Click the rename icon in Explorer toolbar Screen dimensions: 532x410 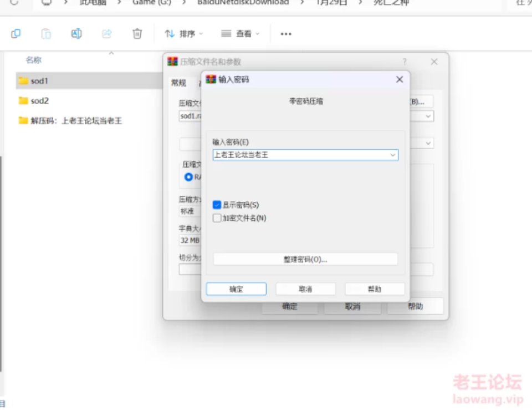pyautogui.click(x=76, y=34)
